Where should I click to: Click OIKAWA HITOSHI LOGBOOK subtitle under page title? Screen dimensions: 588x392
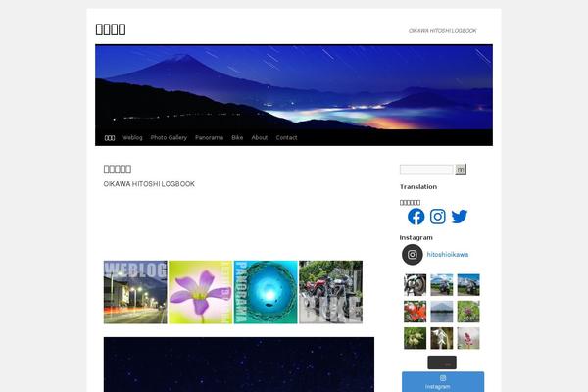click(149, 184)
